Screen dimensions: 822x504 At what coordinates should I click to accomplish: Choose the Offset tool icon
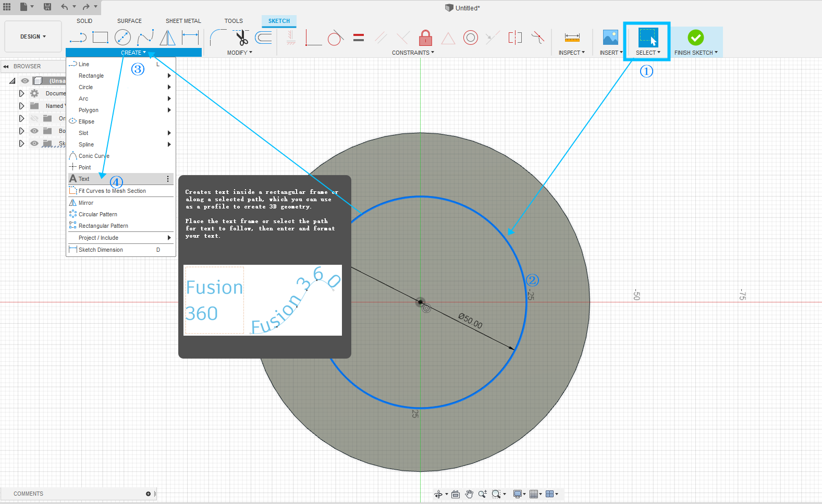click(264, 38)
